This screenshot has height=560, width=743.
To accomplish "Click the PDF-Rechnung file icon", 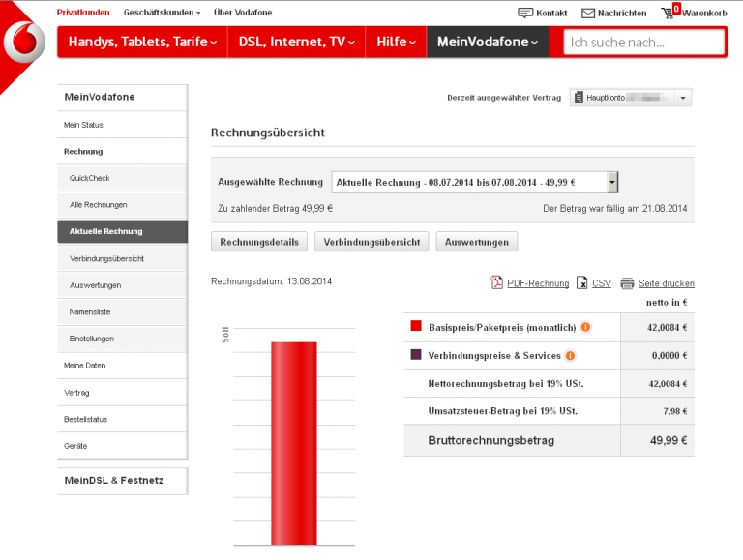I will click(x=495, y=282).
